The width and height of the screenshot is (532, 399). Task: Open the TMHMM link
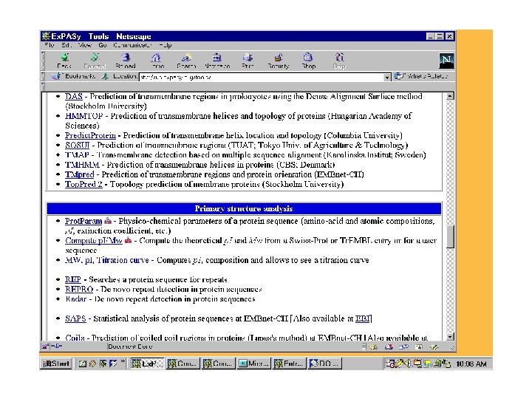[x=82, y=165]
